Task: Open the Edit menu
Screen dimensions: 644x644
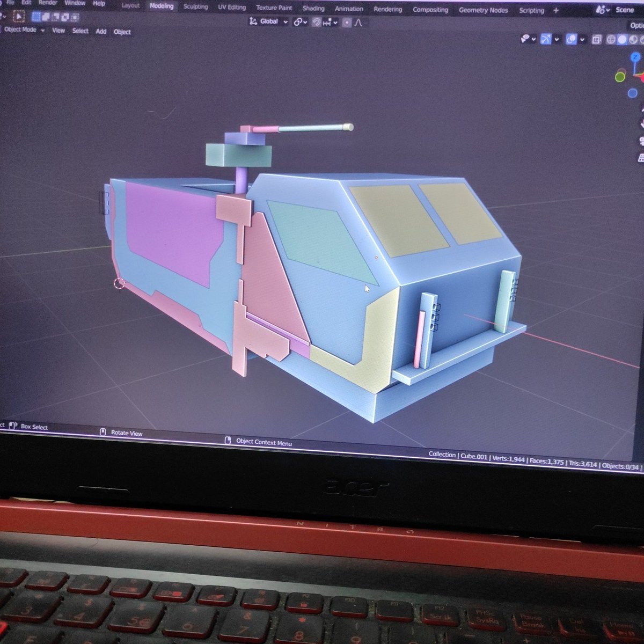Action: 26,3
